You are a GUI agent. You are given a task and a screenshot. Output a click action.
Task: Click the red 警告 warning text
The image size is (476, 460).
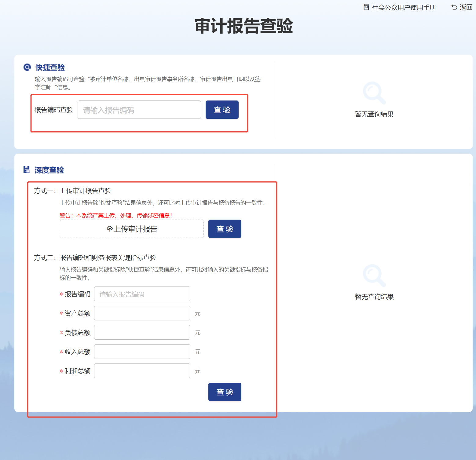116,216
